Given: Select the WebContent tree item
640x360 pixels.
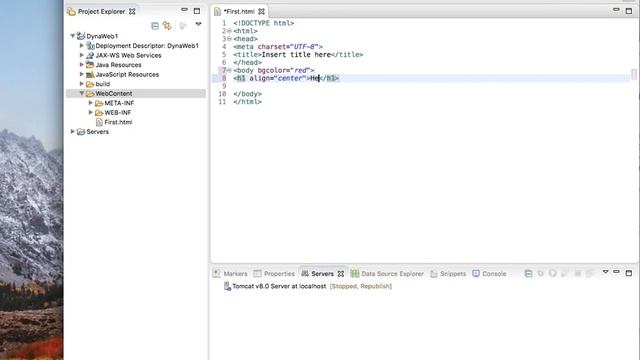Looking at the screenshot, I should [x=136, y=93].
